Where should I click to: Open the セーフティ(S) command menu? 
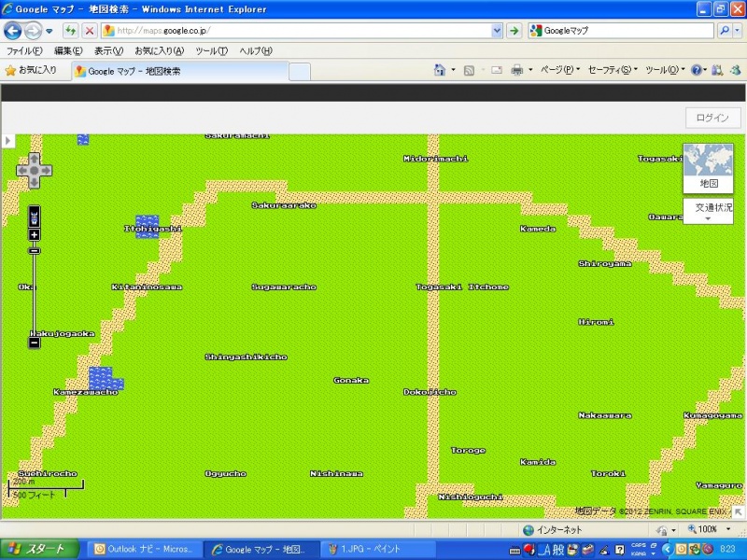click(x=613, y=70)
